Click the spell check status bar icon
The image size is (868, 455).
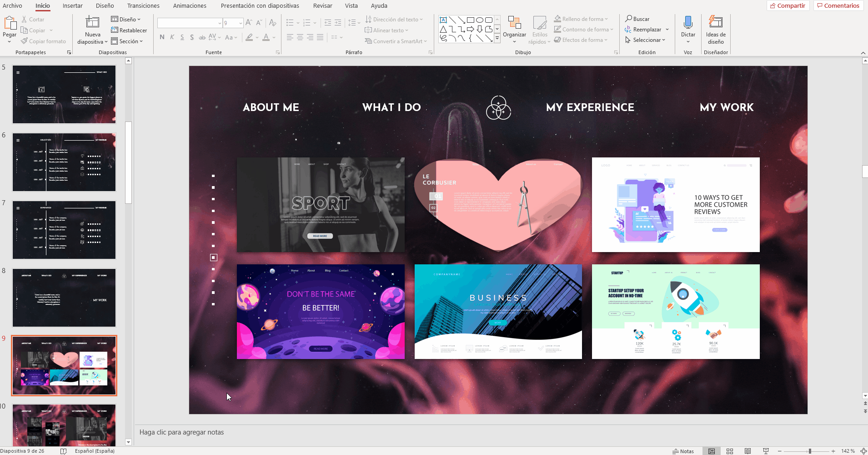click(x=64, y=451)
